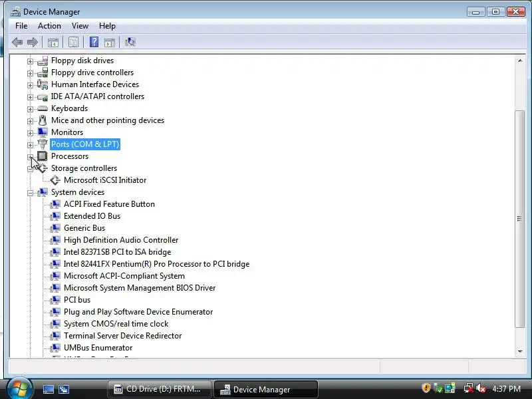Click the Microsoft iSCSI Initiator icon

[x=55, y=180]
